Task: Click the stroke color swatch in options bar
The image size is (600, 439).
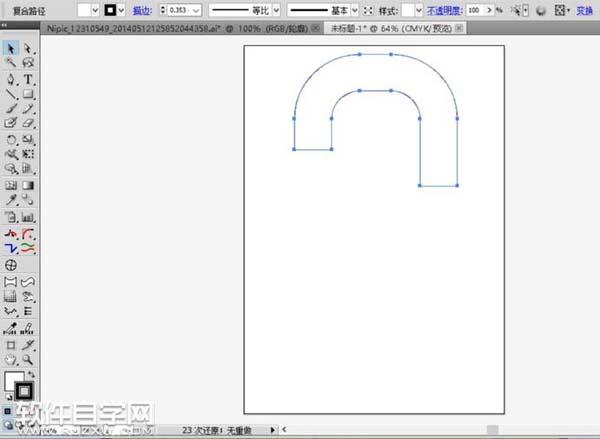Action: pos(111,9)
